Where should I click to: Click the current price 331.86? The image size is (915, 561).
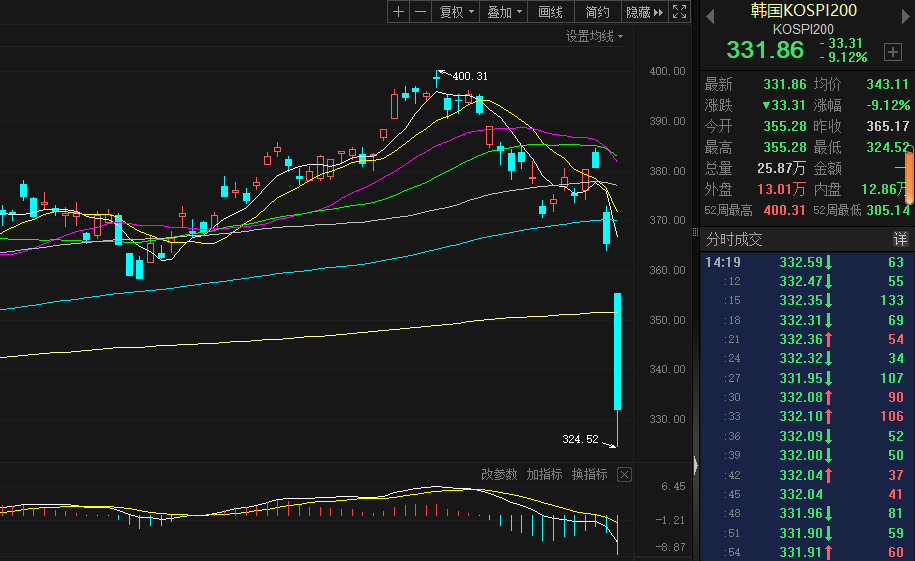click(765, 50)
